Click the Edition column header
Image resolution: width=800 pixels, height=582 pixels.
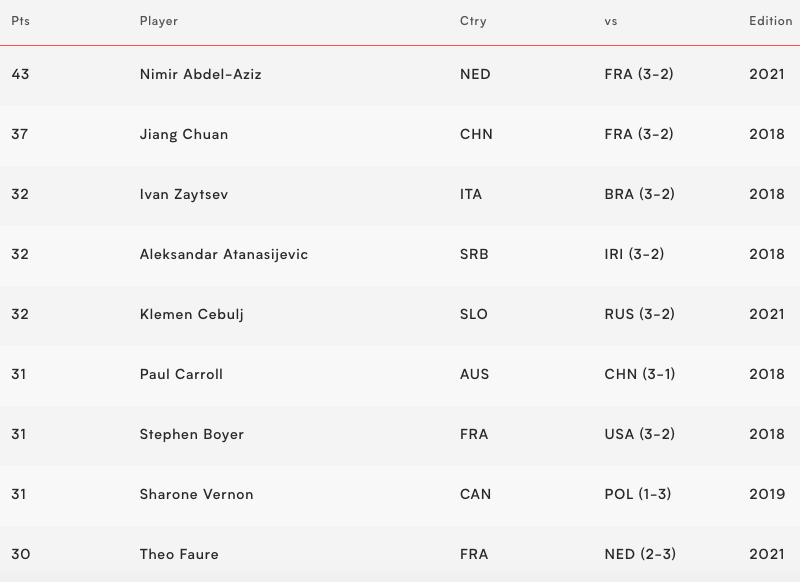click(770, 21)
